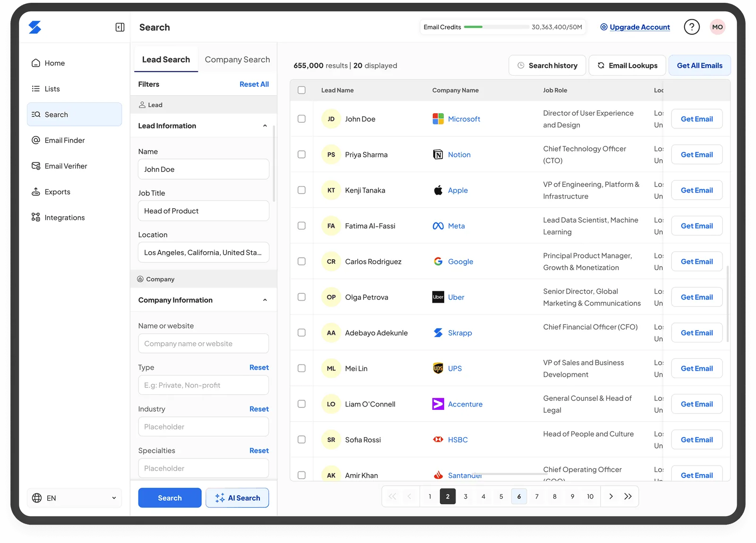Click the CR avatar for Carlos Rodriguez
Image resolution: width=756 pixels, height=543 pixels.
tap(331, 262)
